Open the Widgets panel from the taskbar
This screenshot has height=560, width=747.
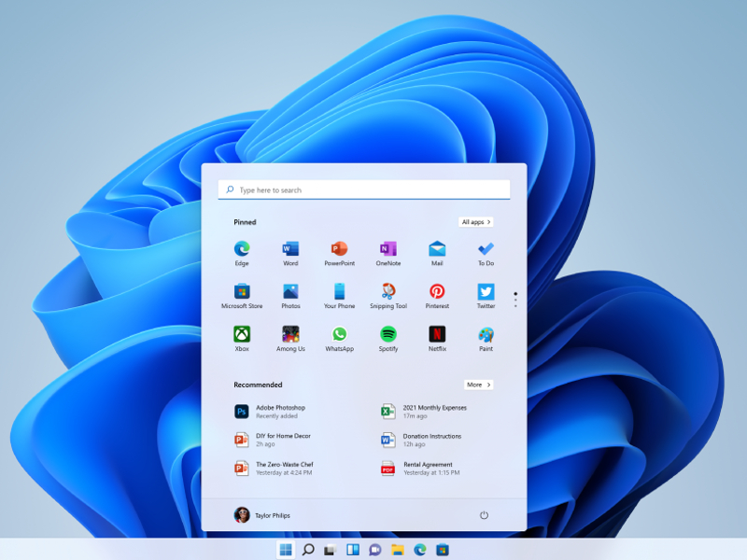tap(353, 550)
